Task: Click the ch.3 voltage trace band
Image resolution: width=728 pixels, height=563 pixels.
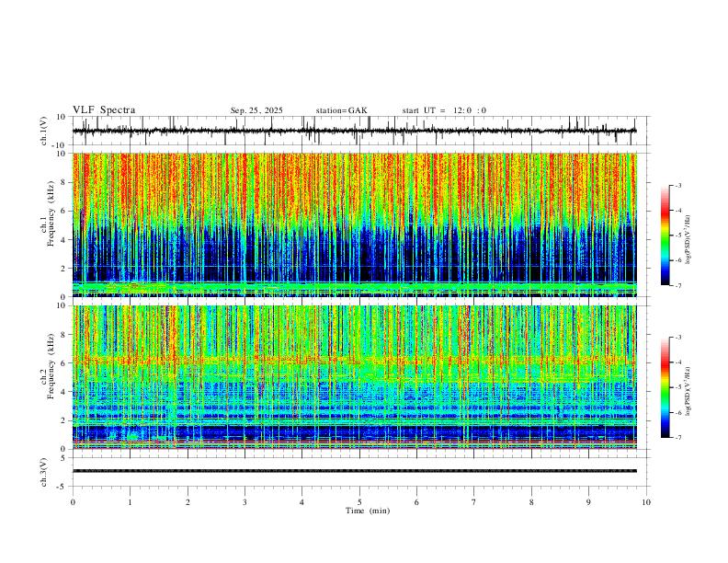Action: pyautogui.click(x=355, y=471)
